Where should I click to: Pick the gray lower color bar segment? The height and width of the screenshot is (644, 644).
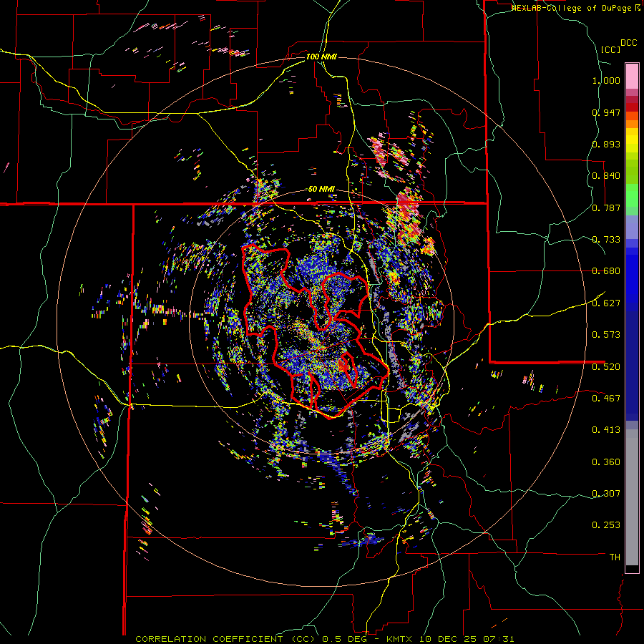point(632,497)
